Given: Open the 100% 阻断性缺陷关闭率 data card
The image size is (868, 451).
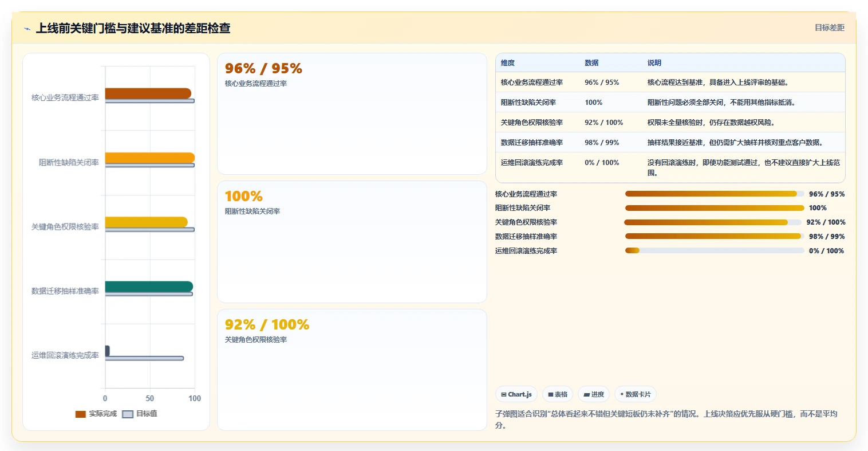Looking at the screenshot, I should tap(352, 242).
